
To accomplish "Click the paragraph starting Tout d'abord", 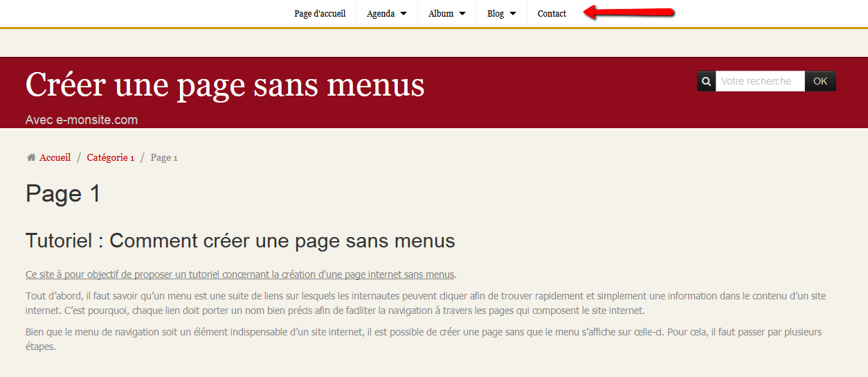I will tap(426, 304).
